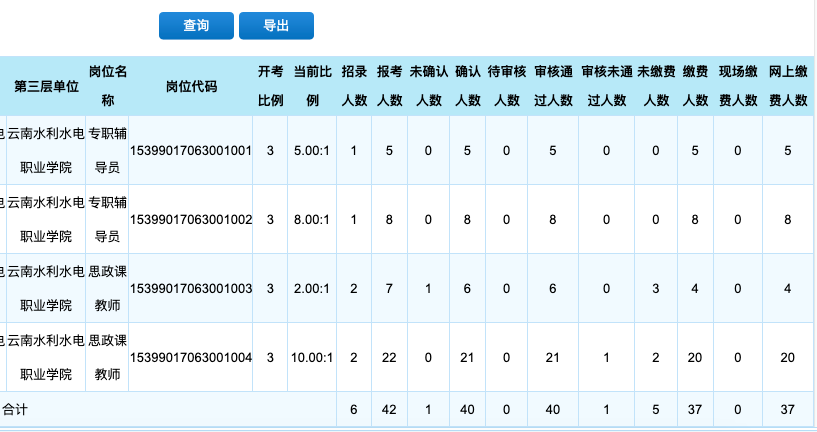Image resolution: width=817 pixels, height=432 pixels.
Task: Click position code 15399017063001001
Action: click(191, 150)
